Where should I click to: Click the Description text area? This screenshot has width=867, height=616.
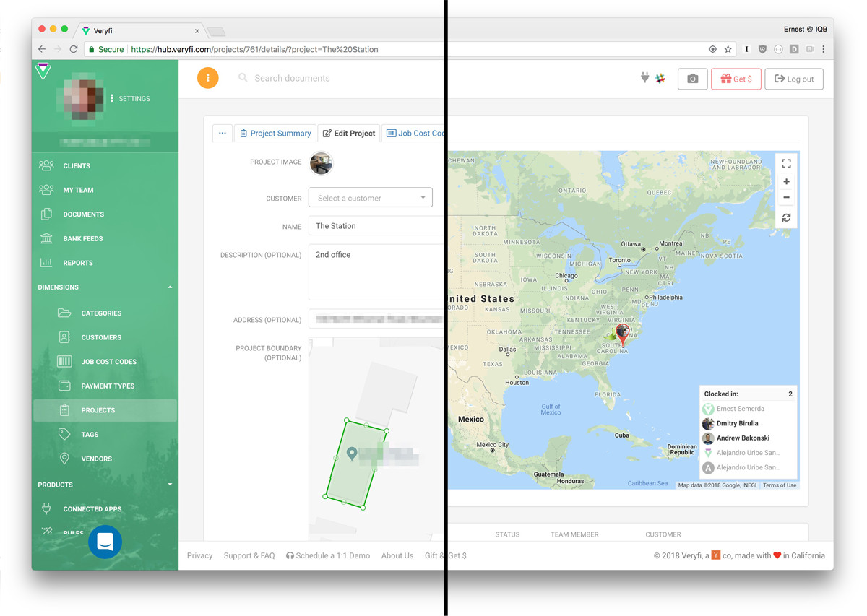point(376,272)
